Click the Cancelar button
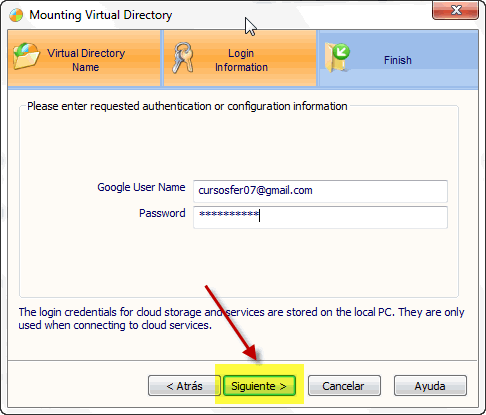This screenshot has width=486, height=415. pyautogui.click(x=344, y=386)
